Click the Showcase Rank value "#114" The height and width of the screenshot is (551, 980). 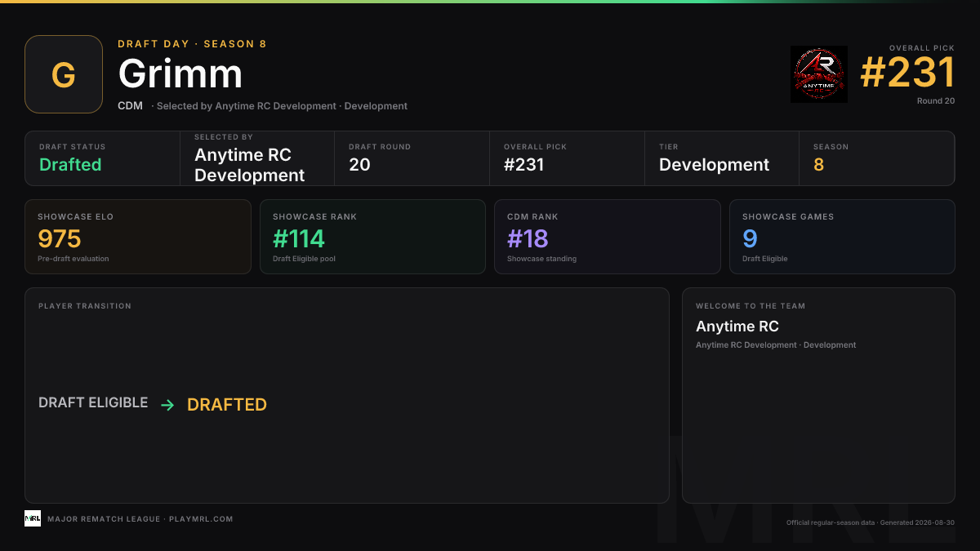pyautogui.click(x=299, y=238)
